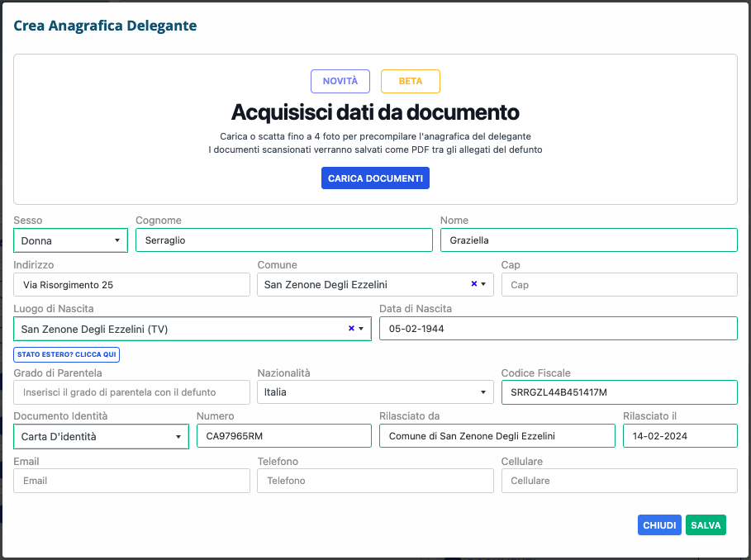
Task: Click the Codice Fiscale input field
Action: [x=619, y=392]
